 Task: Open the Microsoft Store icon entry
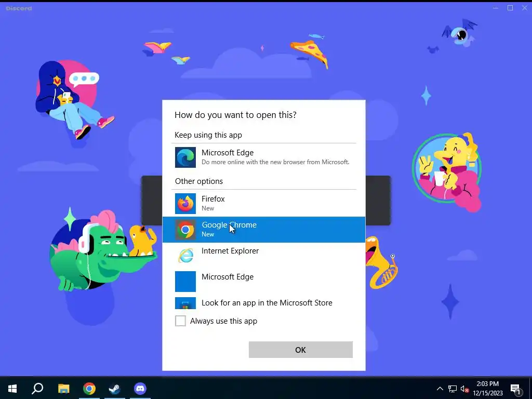point(185,303)
